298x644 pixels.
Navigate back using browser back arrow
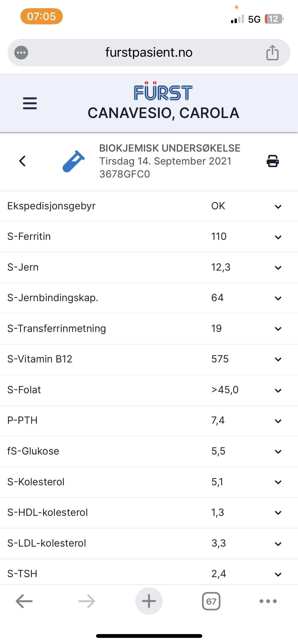pos(24,601)
